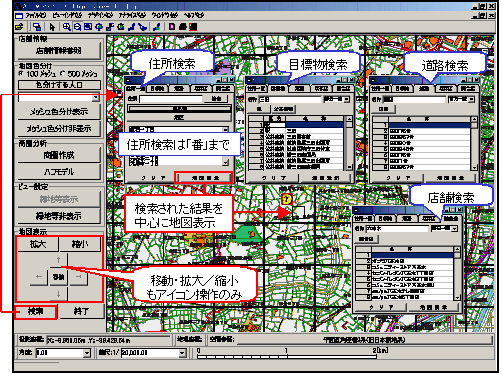Click the 検索 search button

pyautogui.click(x=36, y=312)
